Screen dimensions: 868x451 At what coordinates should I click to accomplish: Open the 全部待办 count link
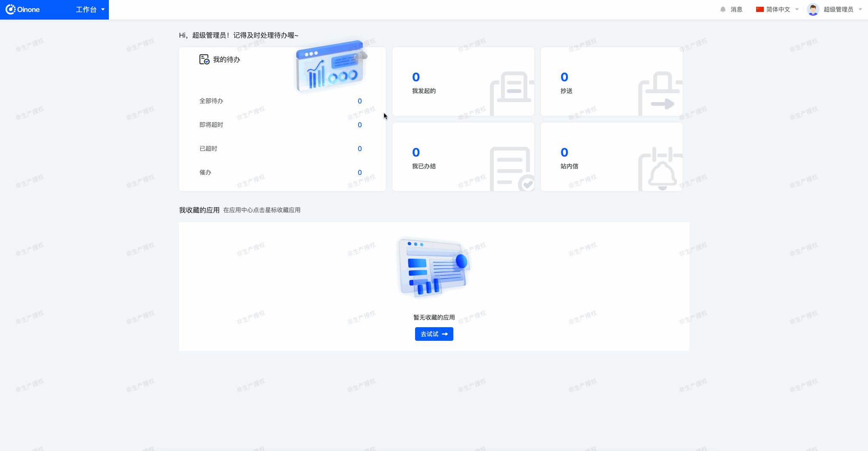(359, 101)
